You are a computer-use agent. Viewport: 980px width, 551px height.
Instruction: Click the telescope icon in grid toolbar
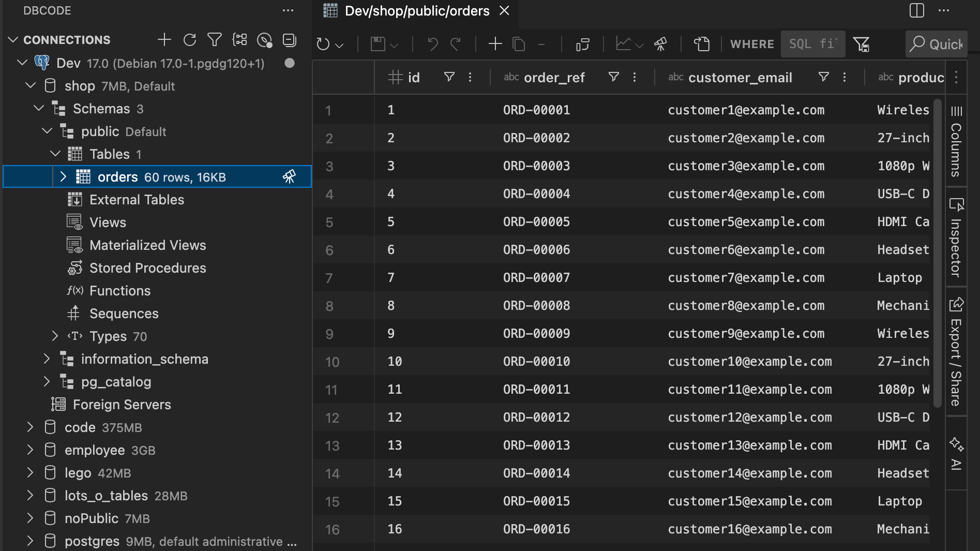tap(660, 44)
